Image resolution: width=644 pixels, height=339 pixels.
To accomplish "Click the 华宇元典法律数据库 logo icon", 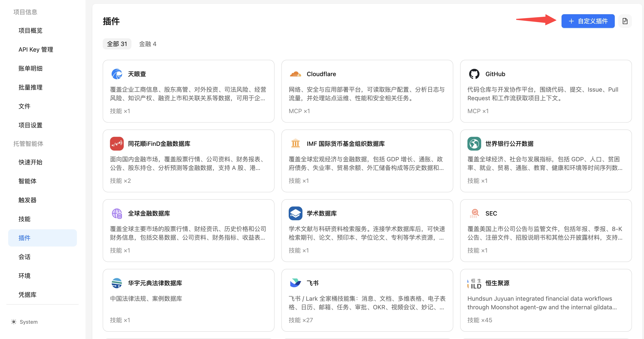I will (117, 283).
